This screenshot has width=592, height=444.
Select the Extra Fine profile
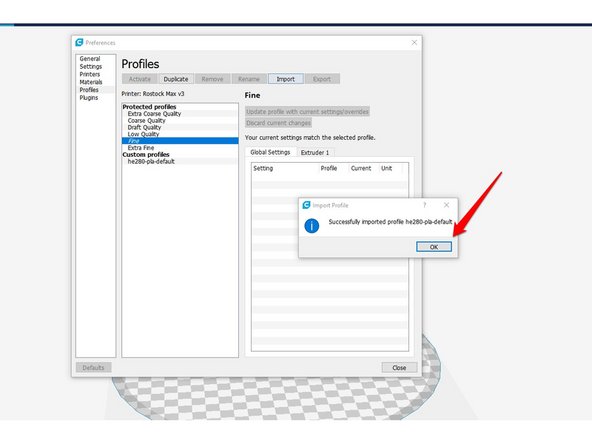[180, 148]
